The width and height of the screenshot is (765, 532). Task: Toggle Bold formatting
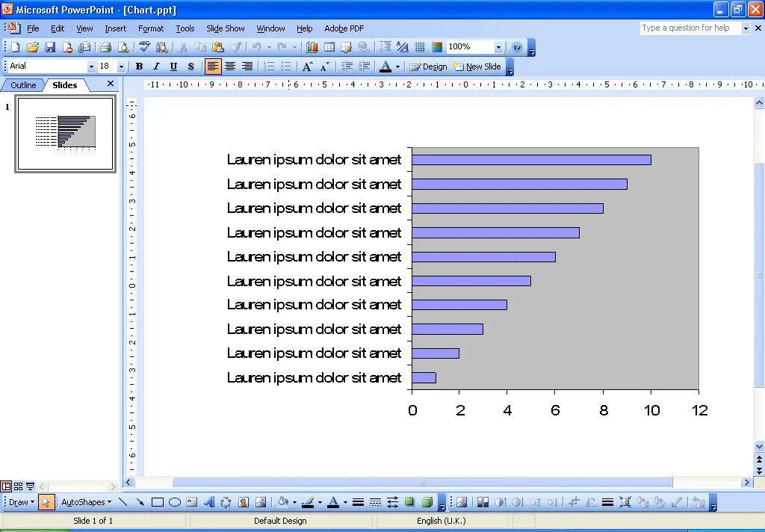point(139,66)
